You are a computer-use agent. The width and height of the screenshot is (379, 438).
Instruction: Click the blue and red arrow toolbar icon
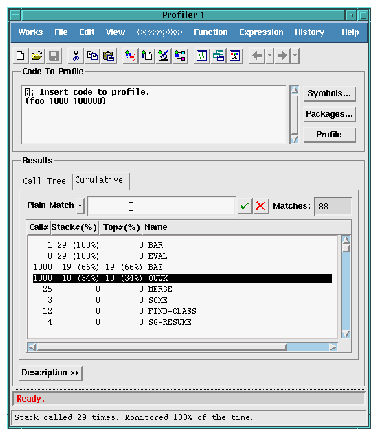tap(130, 56)
